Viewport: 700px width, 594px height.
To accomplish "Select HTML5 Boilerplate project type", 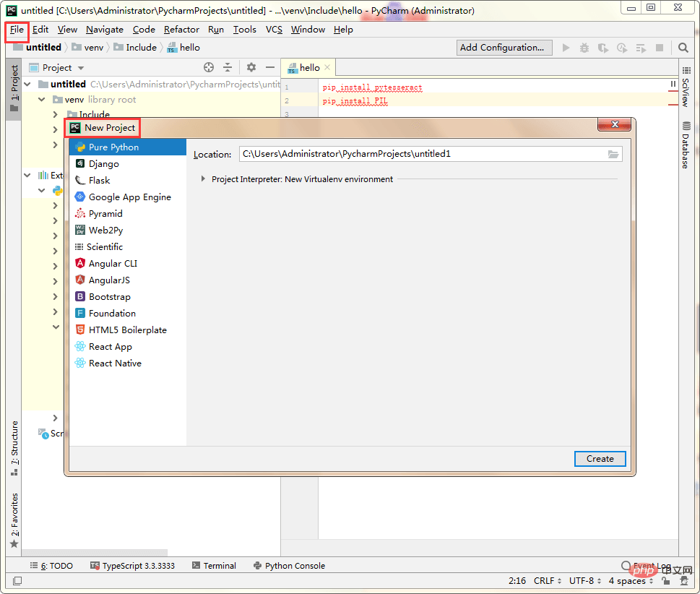I will [128, 330].
